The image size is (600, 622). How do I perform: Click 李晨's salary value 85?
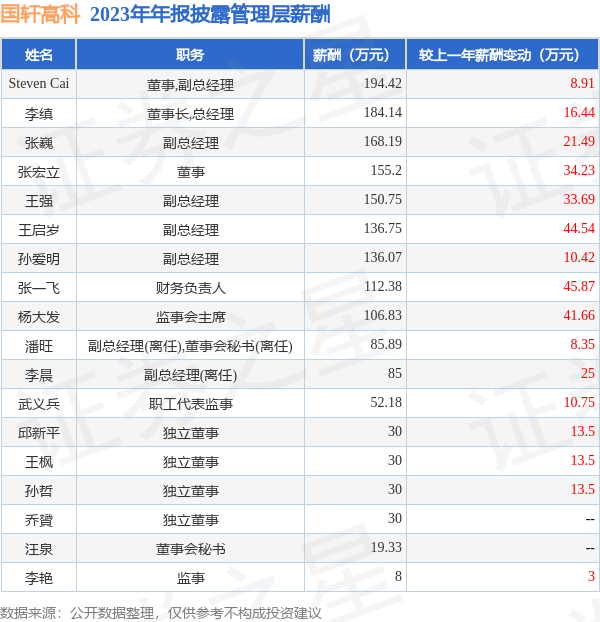(395, 373)
